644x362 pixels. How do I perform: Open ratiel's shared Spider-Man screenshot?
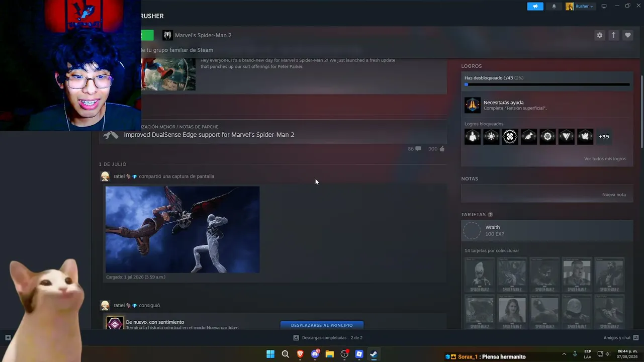pos(182,229)
